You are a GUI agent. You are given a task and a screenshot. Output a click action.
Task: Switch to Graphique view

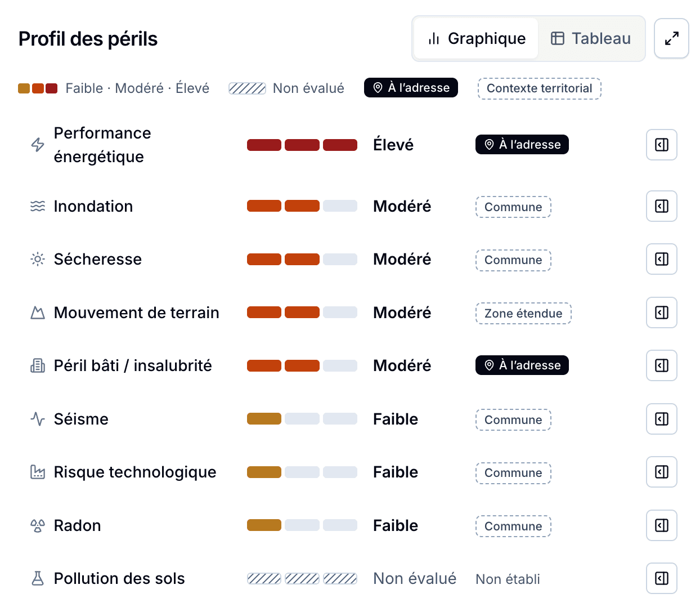click(x=476, y=38)
